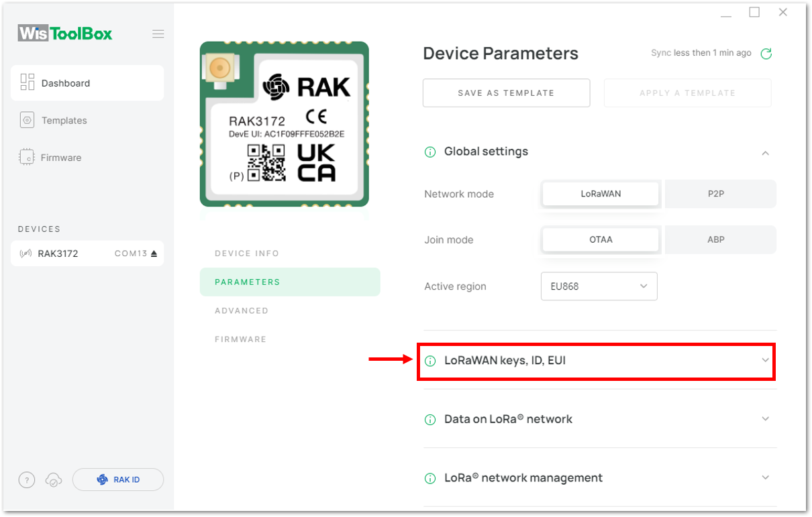Switch to the Parameters tab
This screenshot has height=517, width=812.
click(x=290, y=282)
